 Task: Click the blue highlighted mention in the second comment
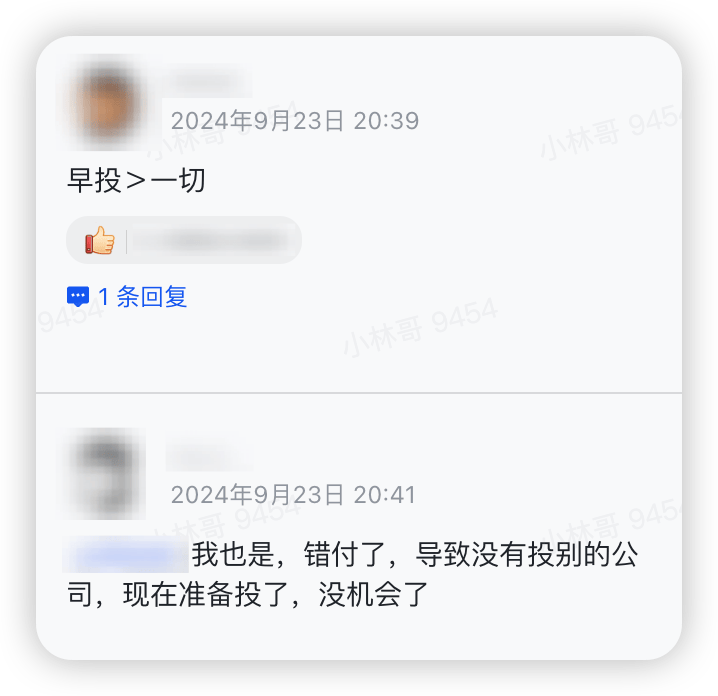click(125, 555)
